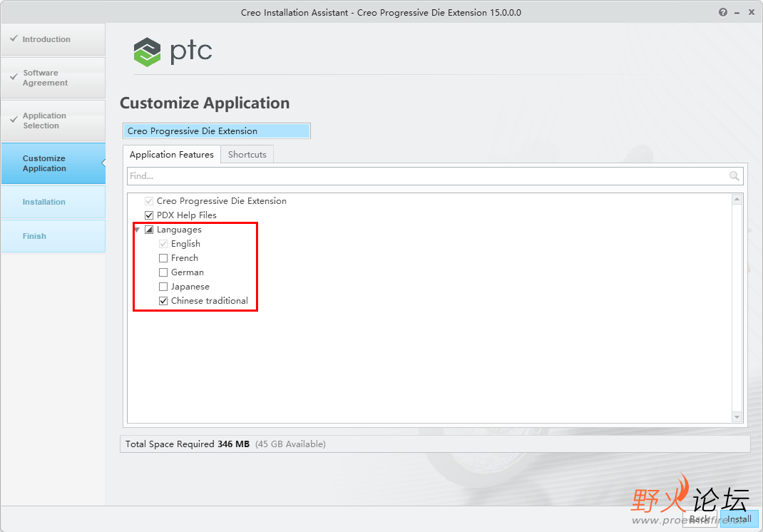
Task: Enable the German language checkbox
Action: (x=163, y=272)
